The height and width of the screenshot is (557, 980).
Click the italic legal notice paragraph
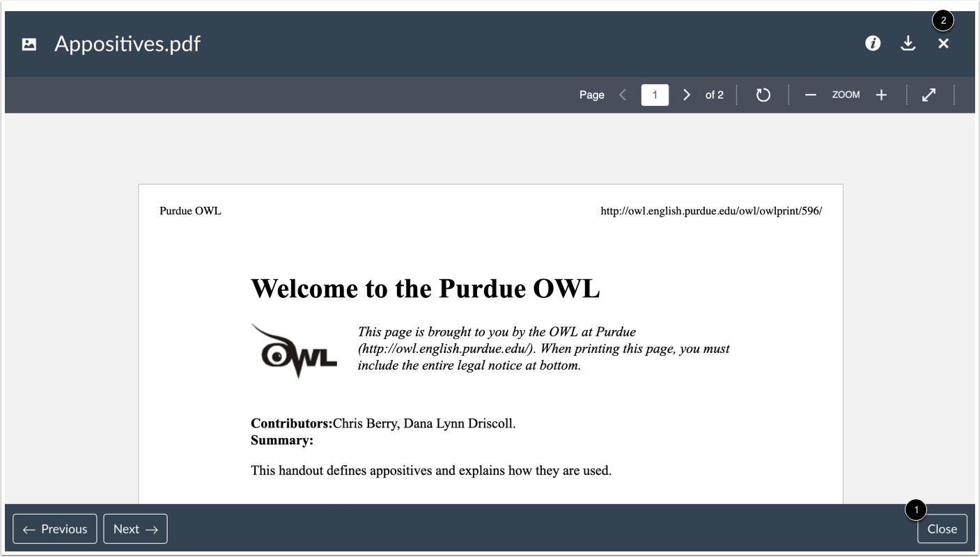543,348
